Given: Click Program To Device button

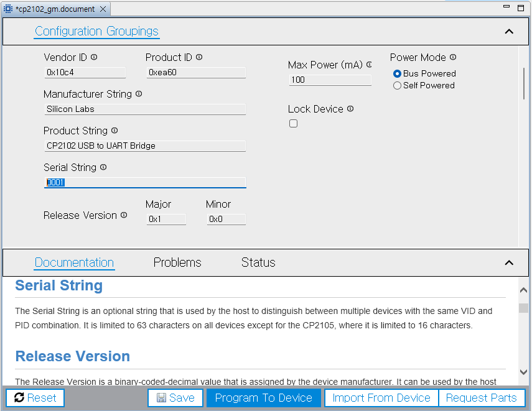Looking at the screenshot, I should tap(264, 398).
